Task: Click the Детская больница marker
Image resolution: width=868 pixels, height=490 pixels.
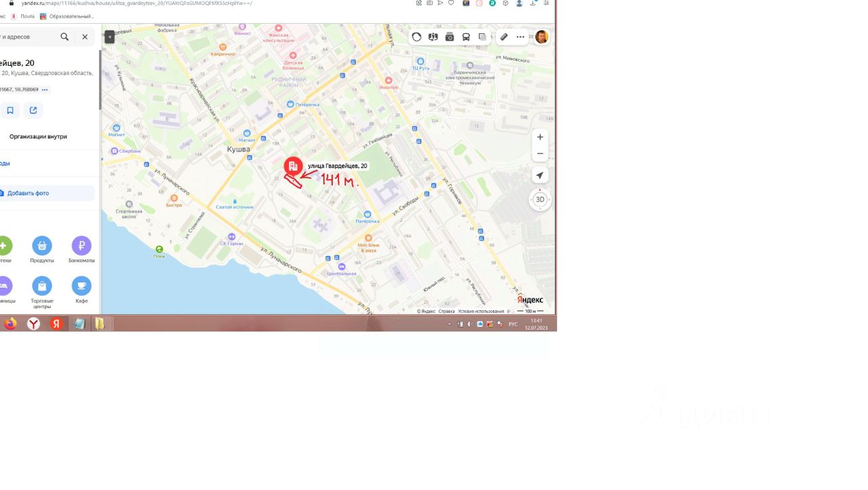Action: pyautogui.click(x=293, y=56)
